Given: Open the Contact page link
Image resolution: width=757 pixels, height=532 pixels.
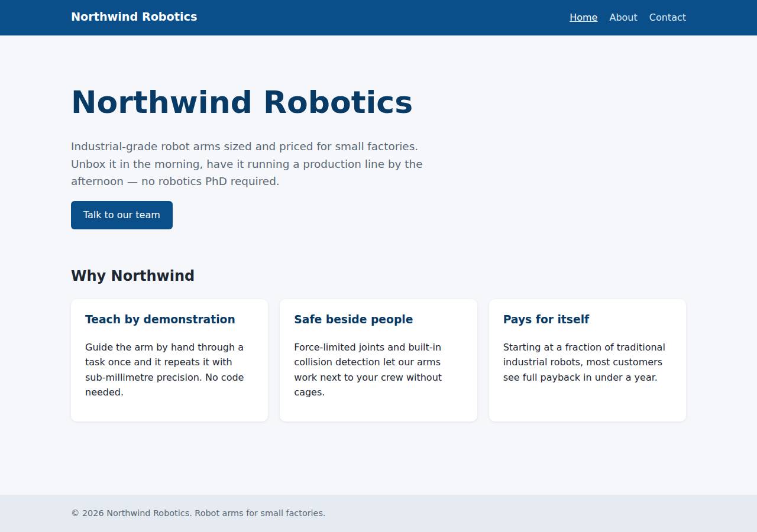Looking at the screenshot, I should point(667,18).
